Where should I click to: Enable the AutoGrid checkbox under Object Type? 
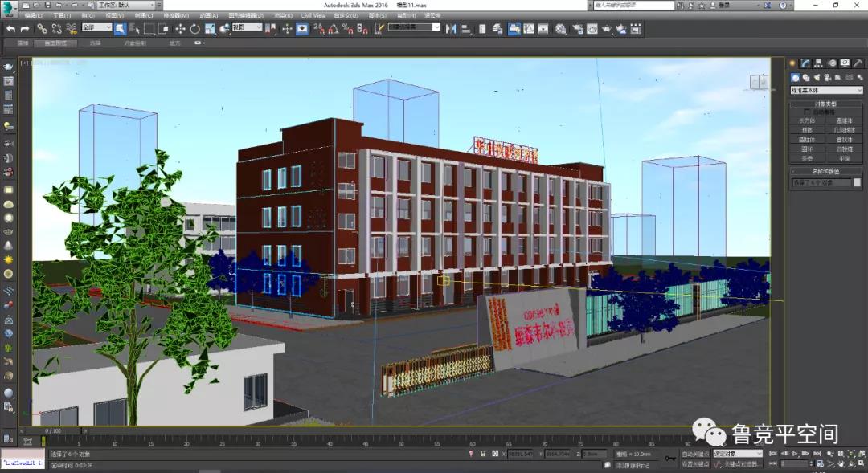(808, 112)
